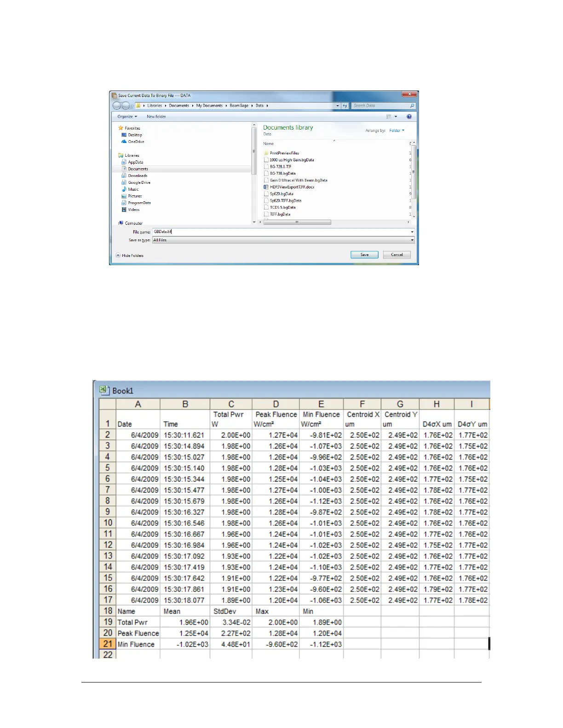Open Desktop under Favorites

[x=135, y=135]
